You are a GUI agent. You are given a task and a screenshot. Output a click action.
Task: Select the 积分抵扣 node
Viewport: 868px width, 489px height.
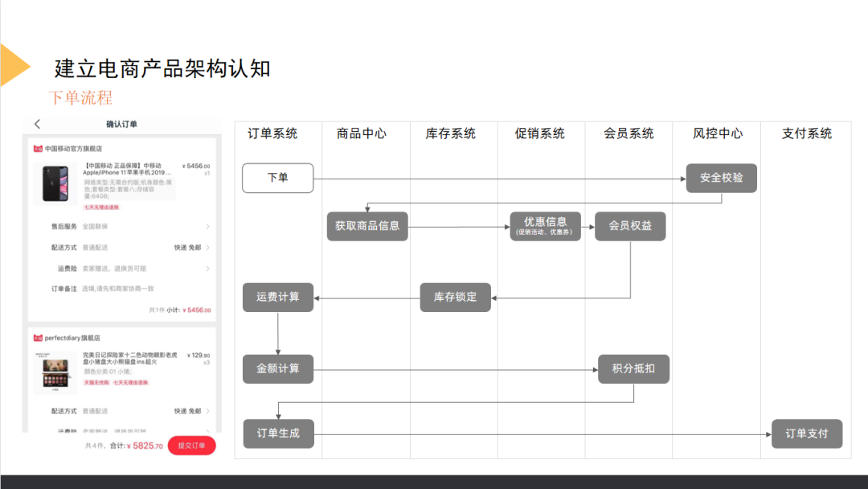634,369
